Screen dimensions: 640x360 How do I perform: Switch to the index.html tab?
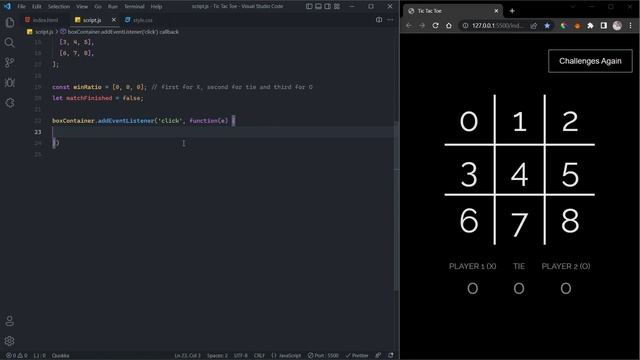tap(42, 20)
